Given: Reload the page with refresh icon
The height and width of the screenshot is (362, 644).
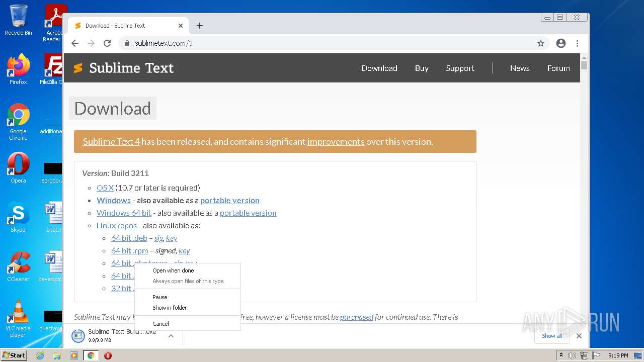Looking at the screenshot, I should (107, 43).
